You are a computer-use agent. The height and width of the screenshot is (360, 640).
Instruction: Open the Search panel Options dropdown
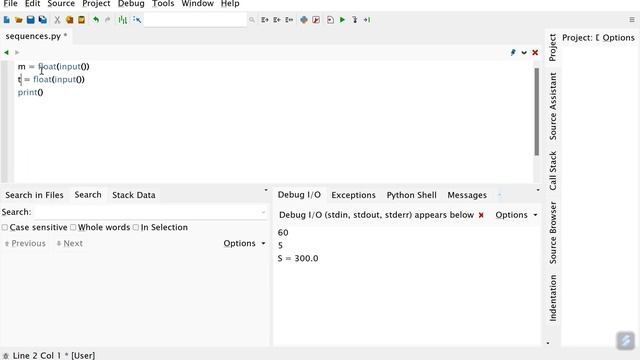pos(244,243)
